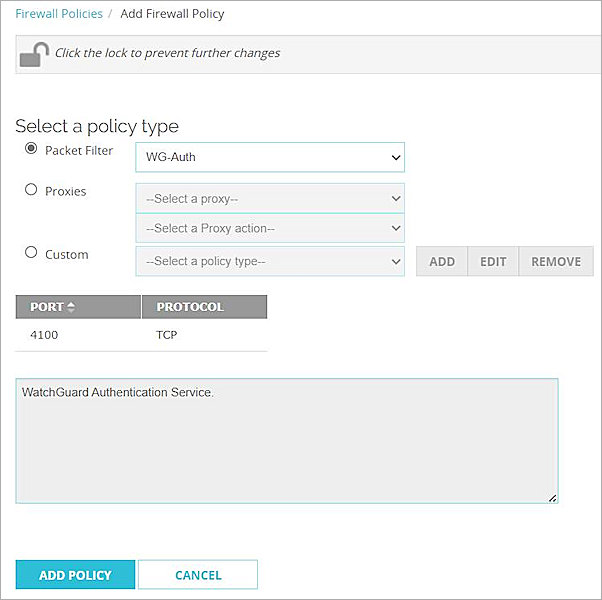Screen dimensions: 602x600
Task: Click inside the WatchGuard Authentication Service description box
Action: click(x=286, y=440)
